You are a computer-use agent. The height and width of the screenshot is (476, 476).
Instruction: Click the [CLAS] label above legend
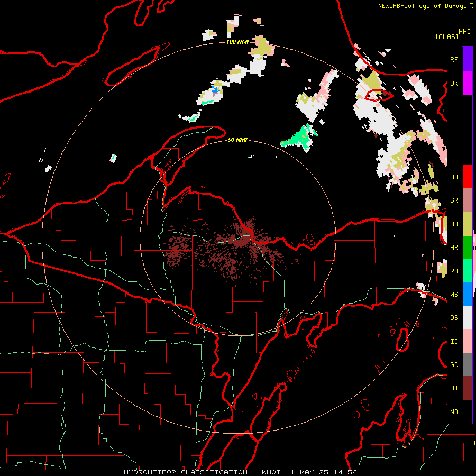(447, 36)
